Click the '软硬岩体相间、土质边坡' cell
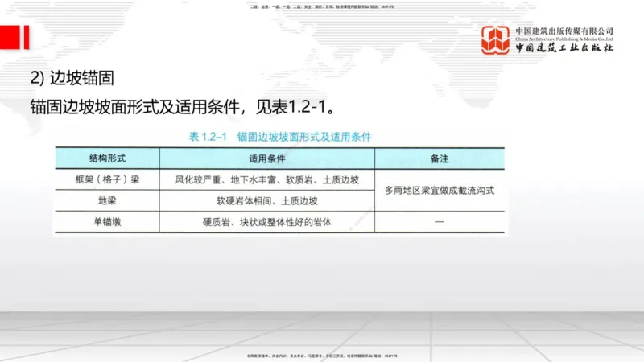Screen dimensions: 644x362 267,200
